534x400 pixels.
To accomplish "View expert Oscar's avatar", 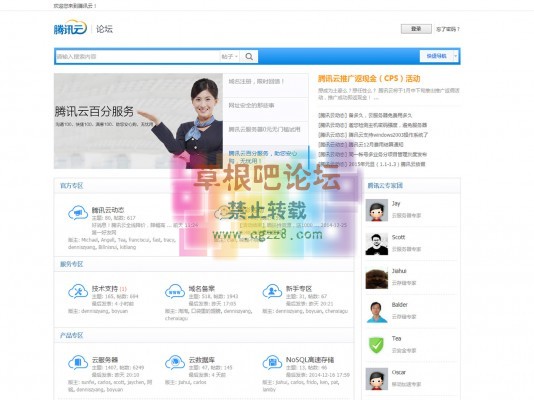I will tap(377, 379).
